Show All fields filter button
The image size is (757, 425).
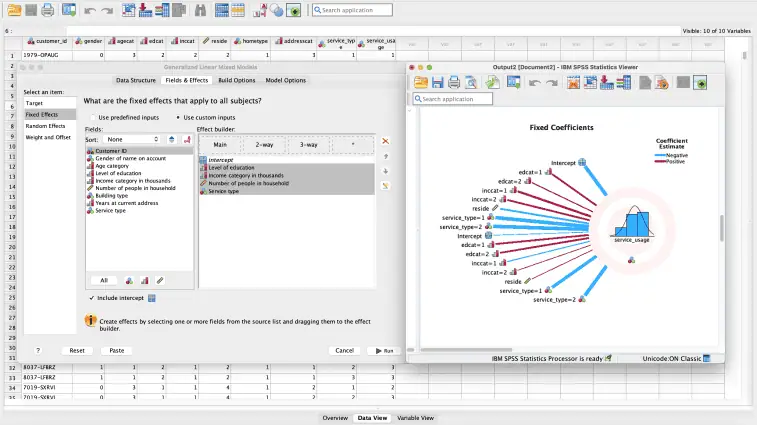[x=104, y=280]
